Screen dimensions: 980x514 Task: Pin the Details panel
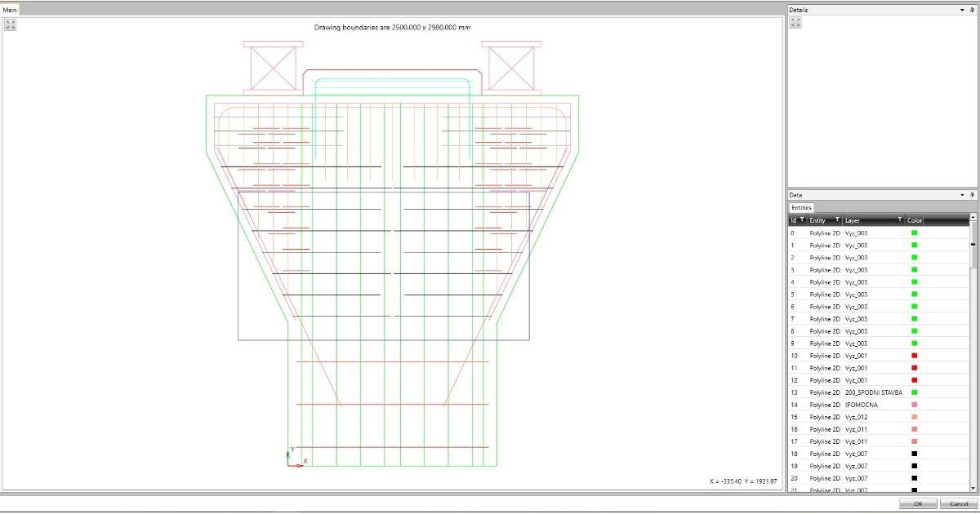pos(971,10)
